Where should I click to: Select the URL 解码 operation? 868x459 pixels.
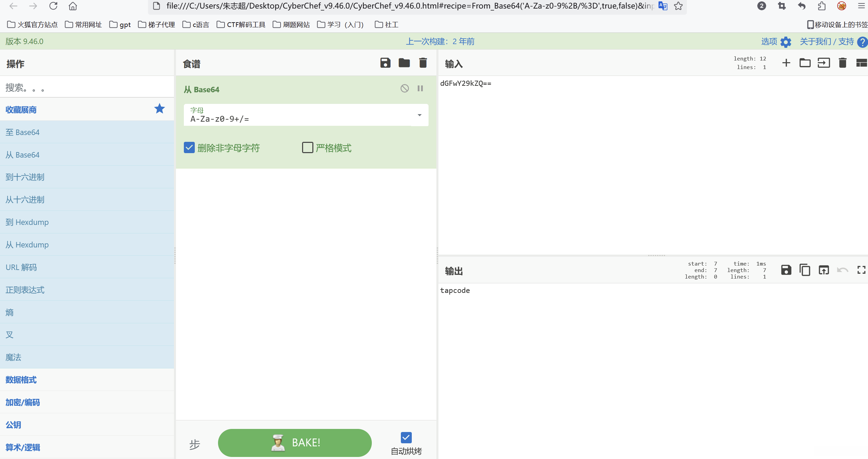[x=21, y=267]
